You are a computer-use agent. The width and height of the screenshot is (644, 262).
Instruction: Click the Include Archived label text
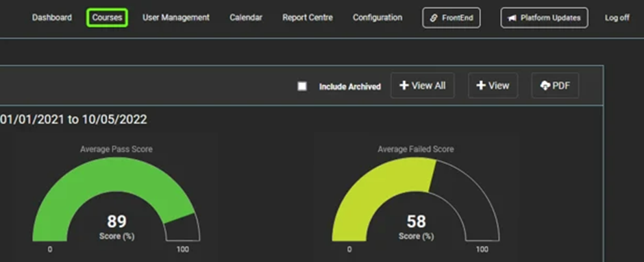(x=350, y=87)
